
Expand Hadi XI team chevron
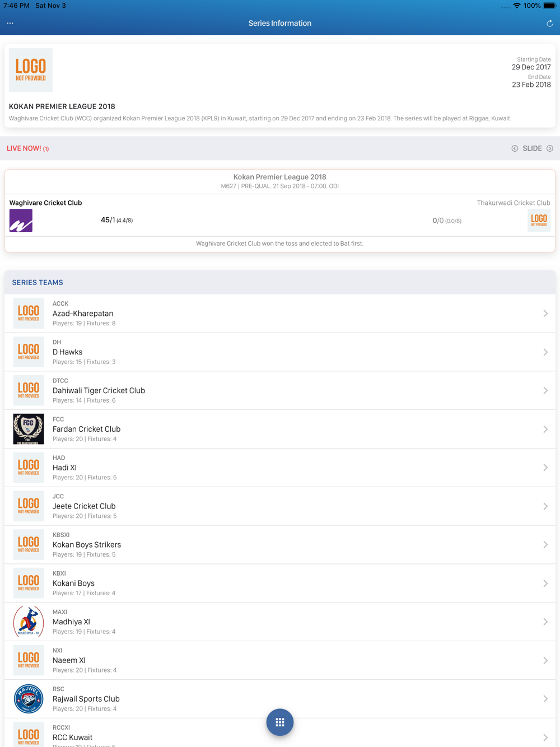click(x=545, y=468)
